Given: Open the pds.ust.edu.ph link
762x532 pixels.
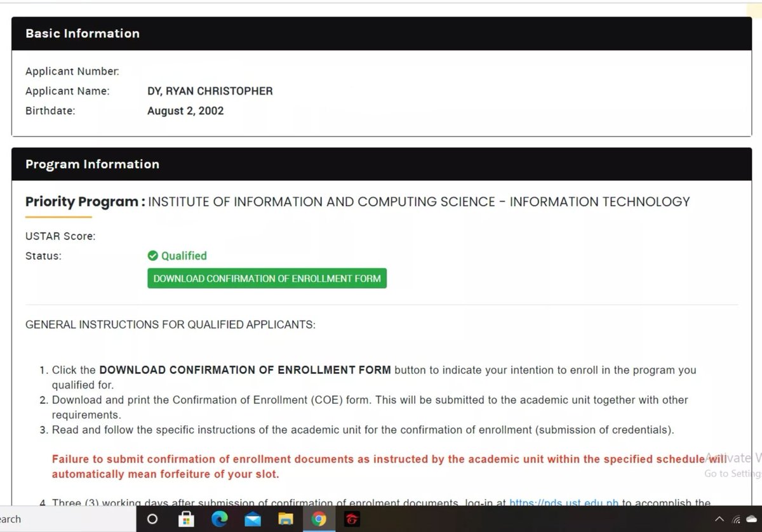Looking at the screenshot, I should click(564, 503).
